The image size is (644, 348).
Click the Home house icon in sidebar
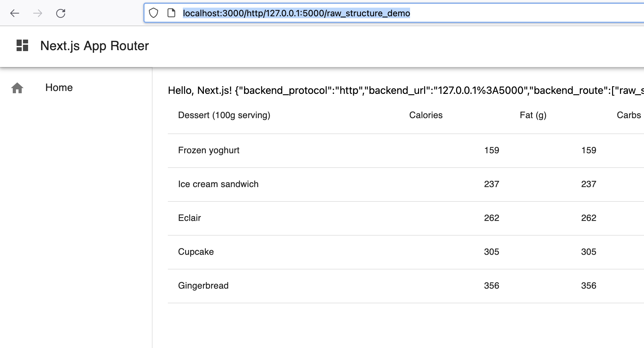tap(17, 88)
